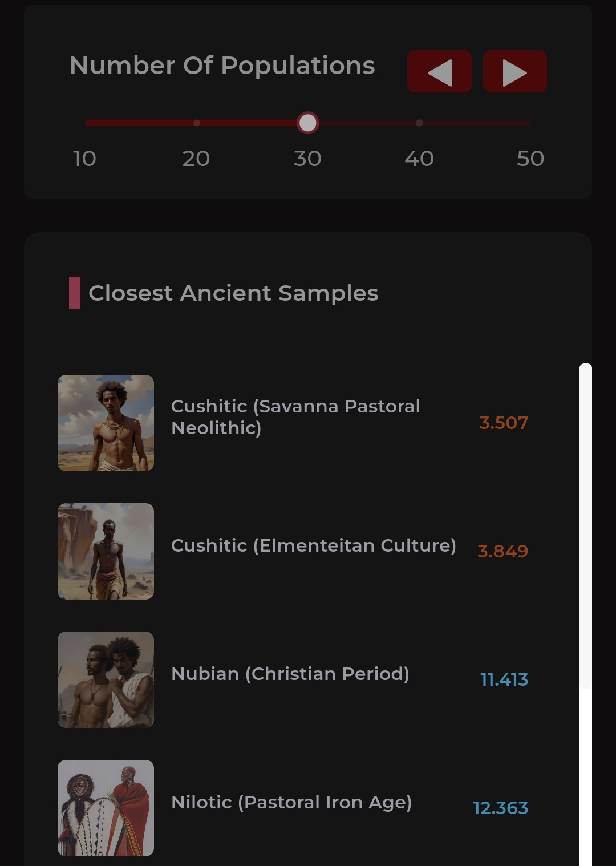Click the distance value 11.413
616x866 pixels.
tap(504, 679)
